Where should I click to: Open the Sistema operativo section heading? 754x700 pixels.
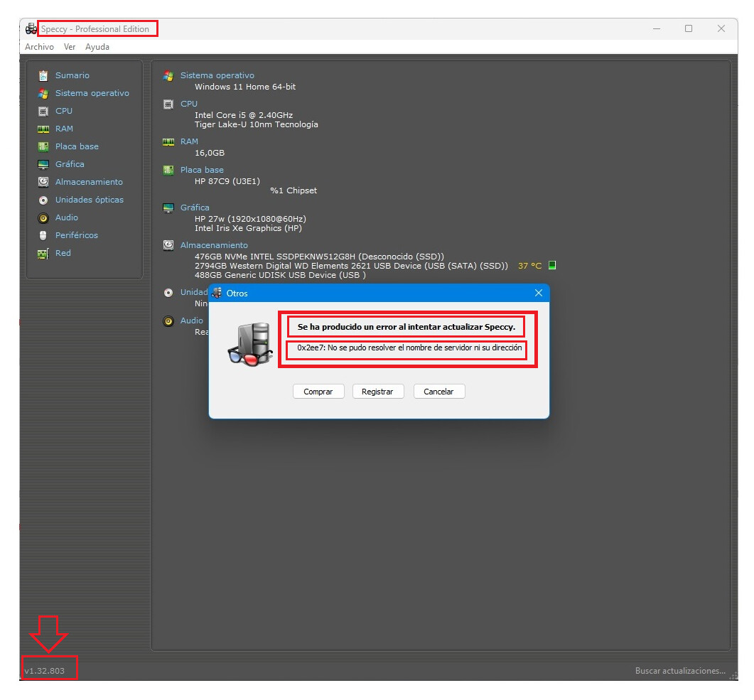tap(217, 75)
